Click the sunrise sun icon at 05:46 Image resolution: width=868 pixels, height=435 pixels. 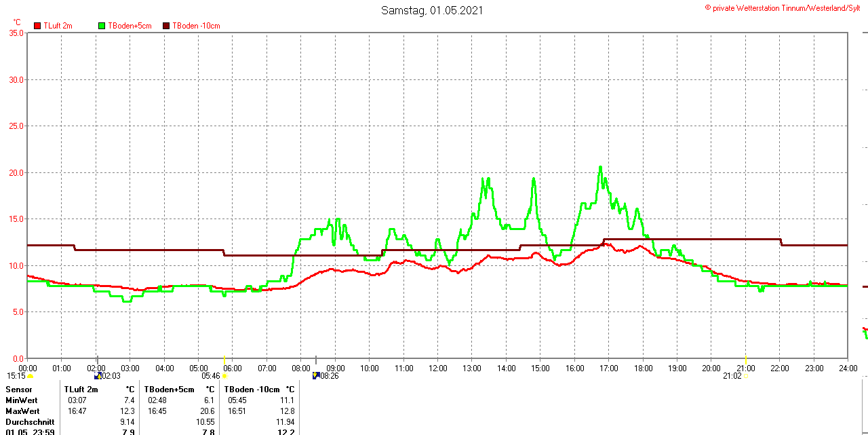click(224, 376)
